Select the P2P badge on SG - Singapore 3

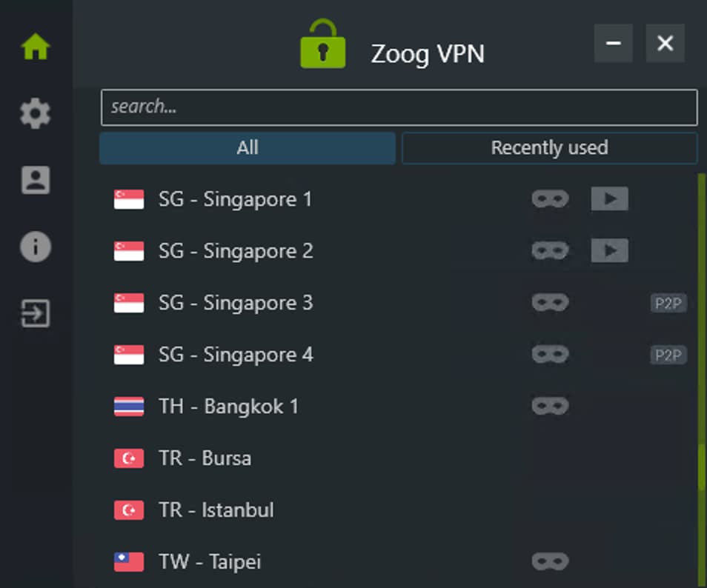pyautogui.click(x=668, y=303)
